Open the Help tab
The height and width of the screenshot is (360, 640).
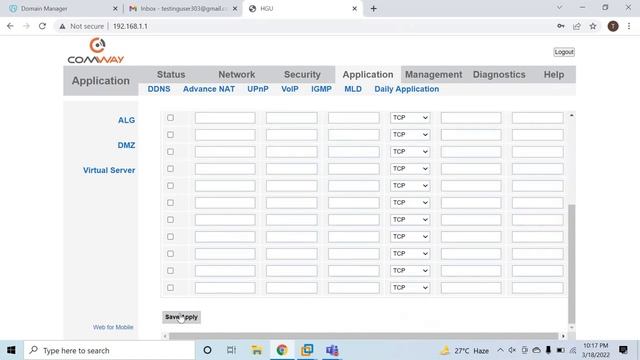[554, 75]
